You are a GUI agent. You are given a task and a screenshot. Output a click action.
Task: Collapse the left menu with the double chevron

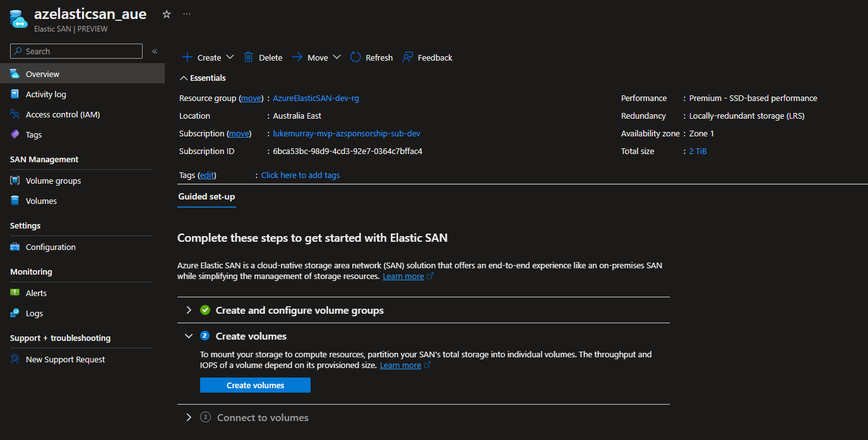click(154, 52)
